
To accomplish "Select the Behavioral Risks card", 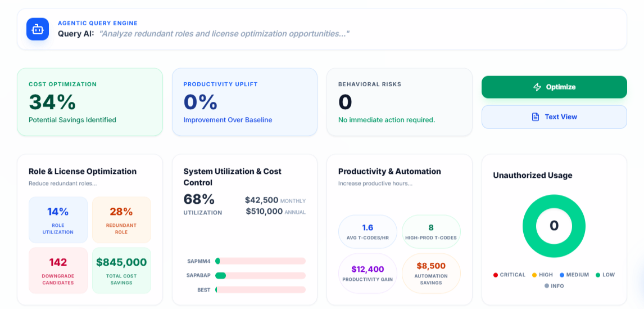I will point(399,102).
